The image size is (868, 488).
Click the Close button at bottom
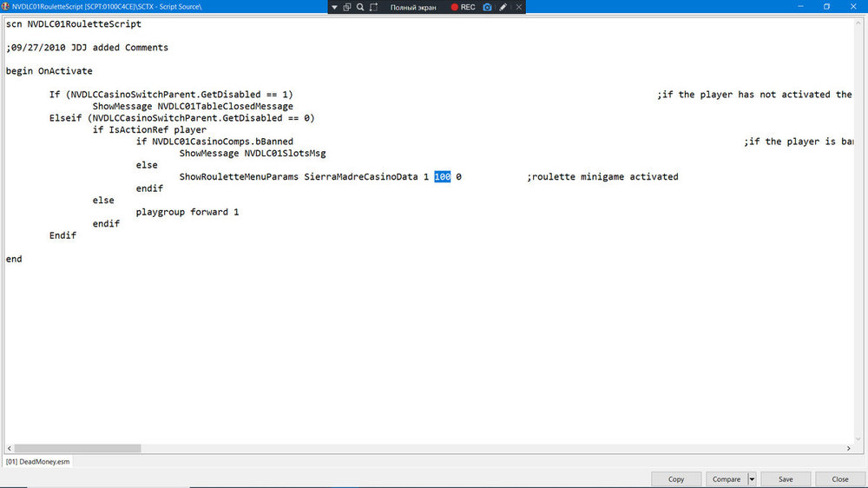pos(839,479)
